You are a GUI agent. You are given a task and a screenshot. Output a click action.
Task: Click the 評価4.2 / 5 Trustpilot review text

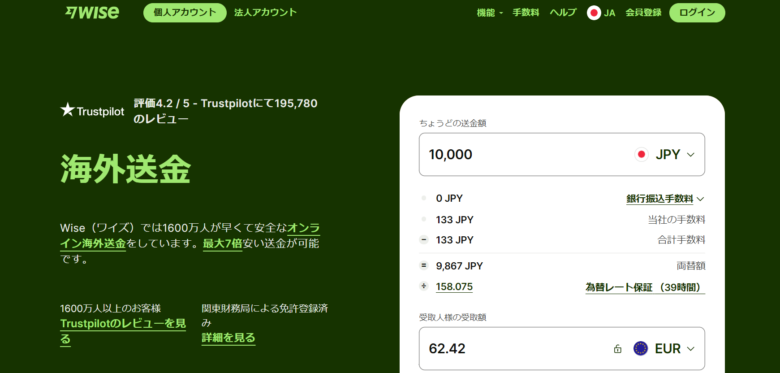point(225,111)
